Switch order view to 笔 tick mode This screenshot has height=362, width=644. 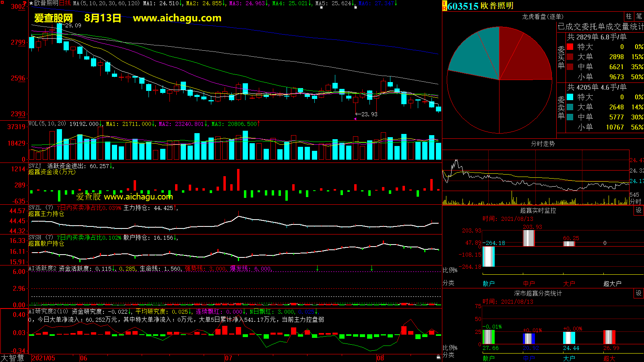[639, 16]
